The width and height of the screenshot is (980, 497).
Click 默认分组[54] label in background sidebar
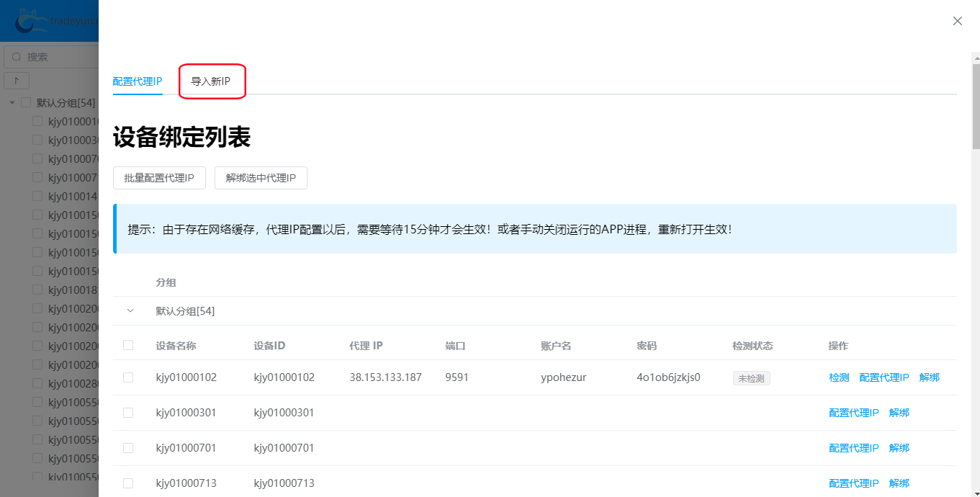pyautogui.click(x=66, y=103)
